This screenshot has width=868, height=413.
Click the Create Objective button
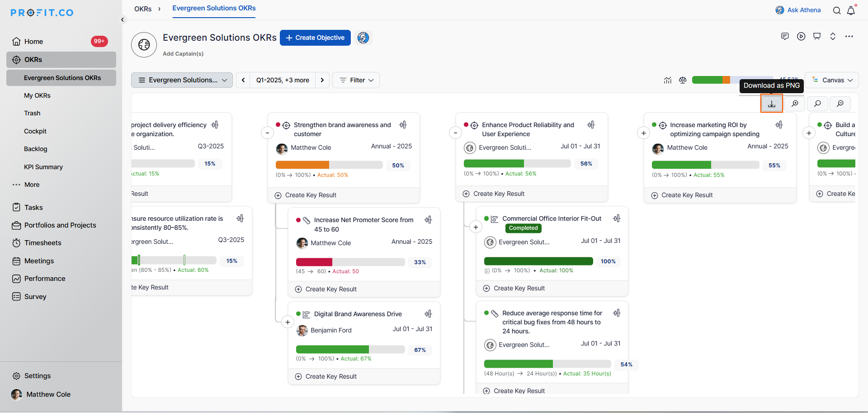315,38
